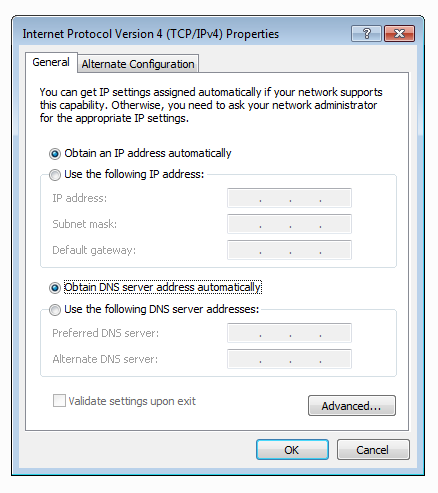This screenshot has height=493, width=438.
Task: Click the Default gateway input field
Action: click(x=289, y=250)
